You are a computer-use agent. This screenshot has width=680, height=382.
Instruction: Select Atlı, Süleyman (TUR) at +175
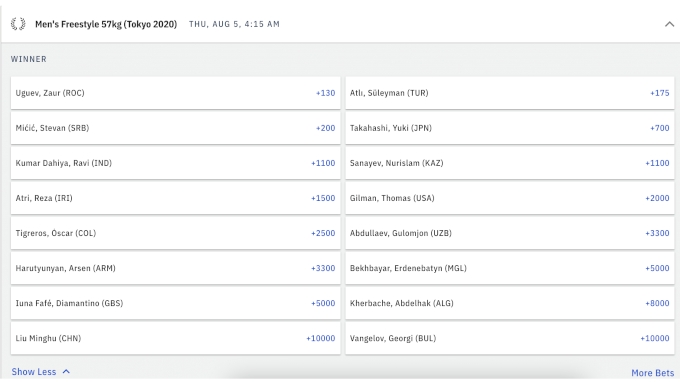coord(510,93)
